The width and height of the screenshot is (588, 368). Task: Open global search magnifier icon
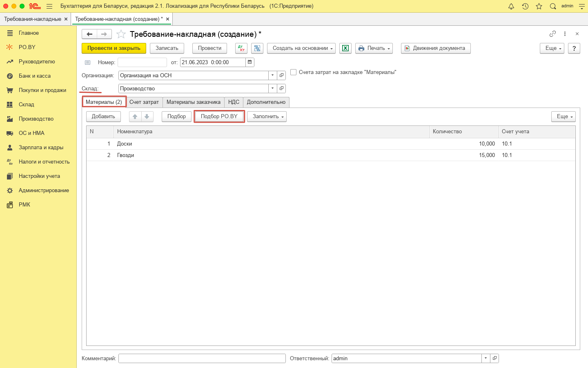553,6
